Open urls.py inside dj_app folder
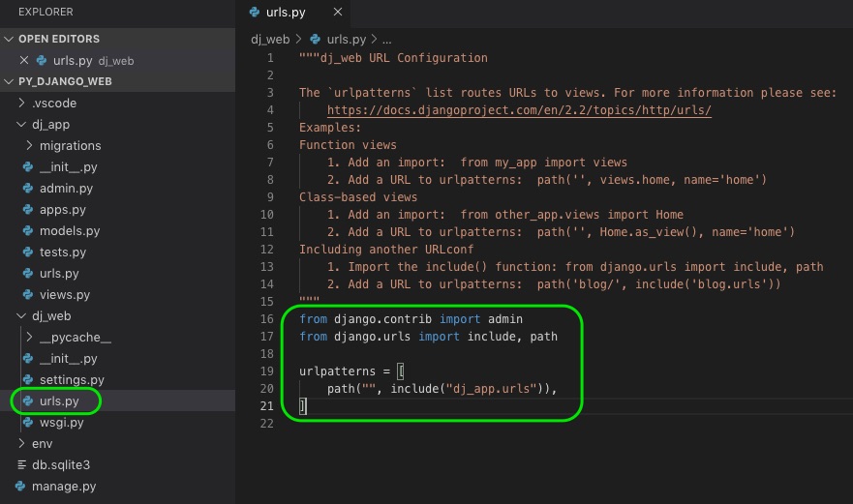The width and height of the screenshot is (853, 504). [x=59, y=273]
